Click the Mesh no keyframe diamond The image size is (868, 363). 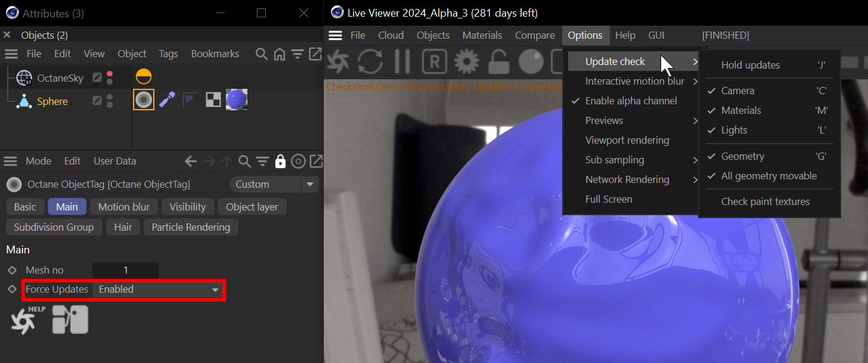[12, 270]
